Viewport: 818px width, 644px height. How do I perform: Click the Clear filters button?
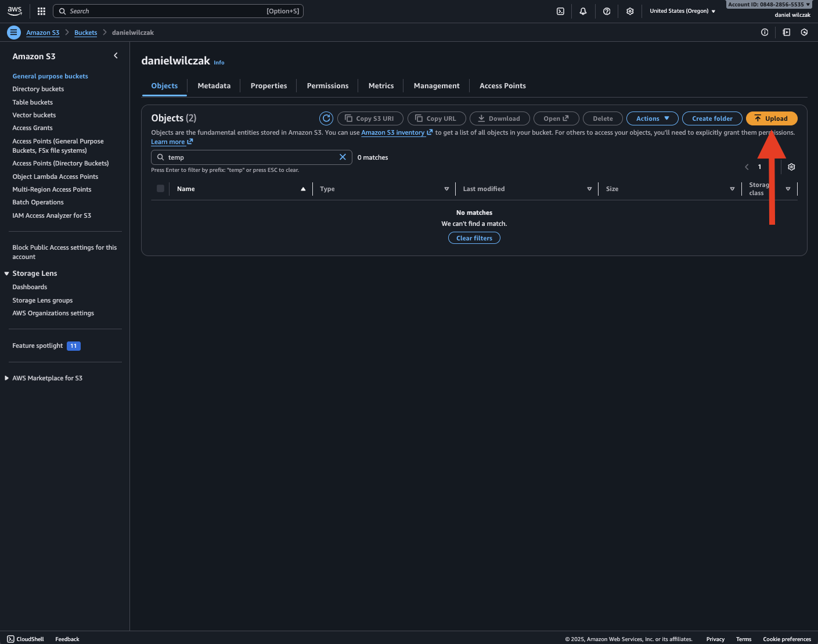coord(474,238)
